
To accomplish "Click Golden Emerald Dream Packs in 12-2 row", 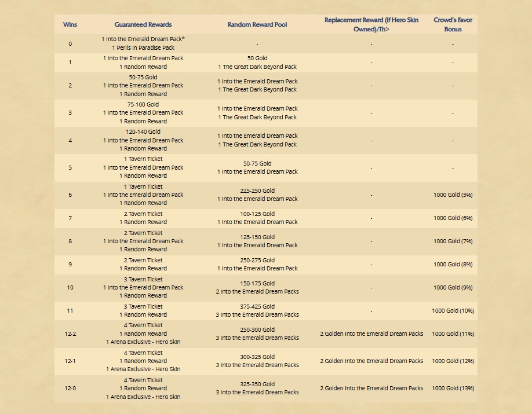I will (371, 334).
